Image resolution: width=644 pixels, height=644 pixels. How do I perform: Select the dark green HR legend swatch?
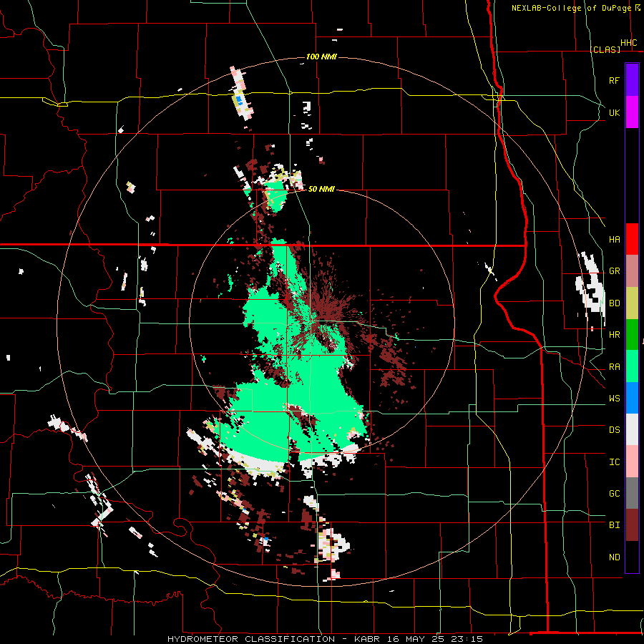pos(632,335)
